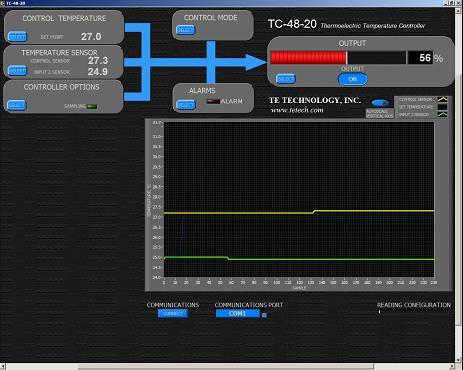The width and height of the screenshot is (463, 370).
Task: Click the TE TECHNOLOGY, INC. text
Action: click(x=315, y=100)
